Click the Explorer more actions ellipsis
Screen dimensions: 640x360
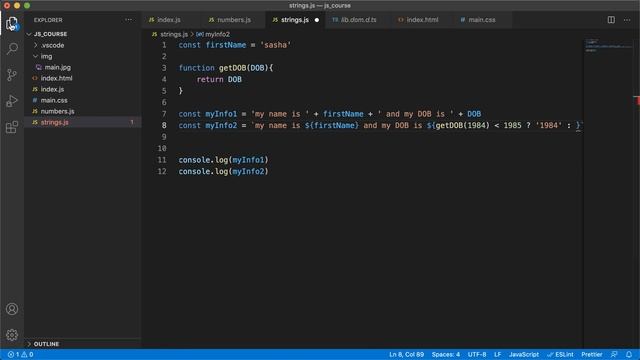(x=129, y=20)
